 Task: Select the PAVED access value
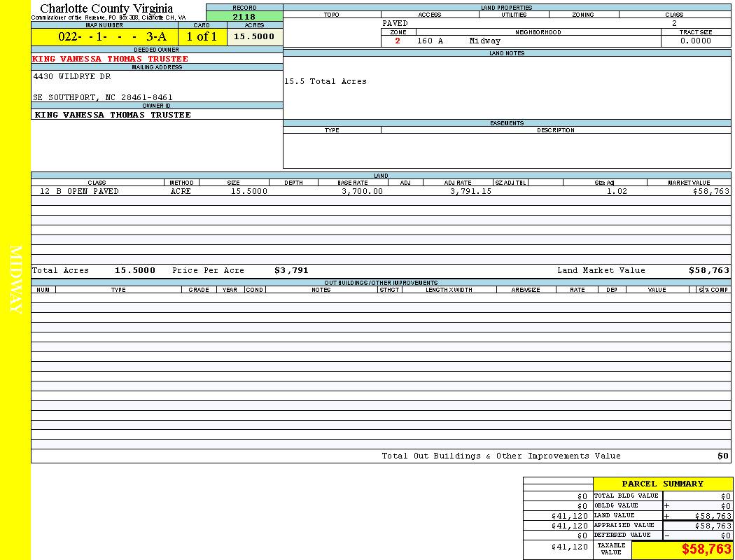[x=395, y=24]
